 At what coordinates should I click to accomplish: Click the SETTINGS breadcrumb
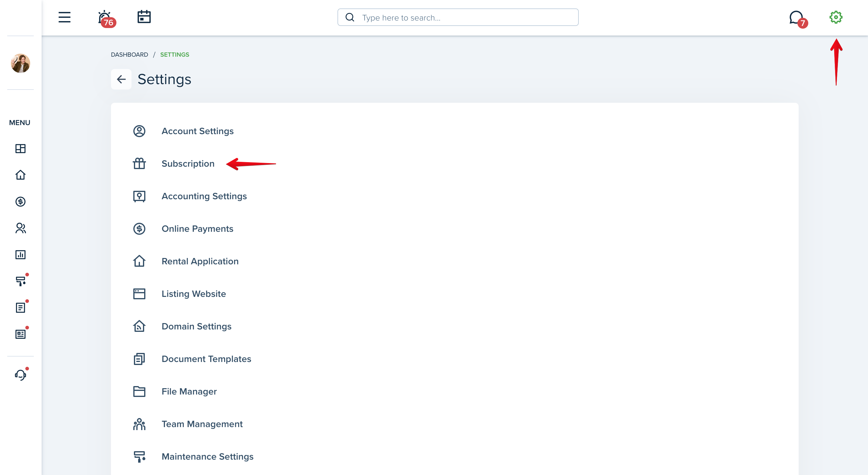coord(175,55)
